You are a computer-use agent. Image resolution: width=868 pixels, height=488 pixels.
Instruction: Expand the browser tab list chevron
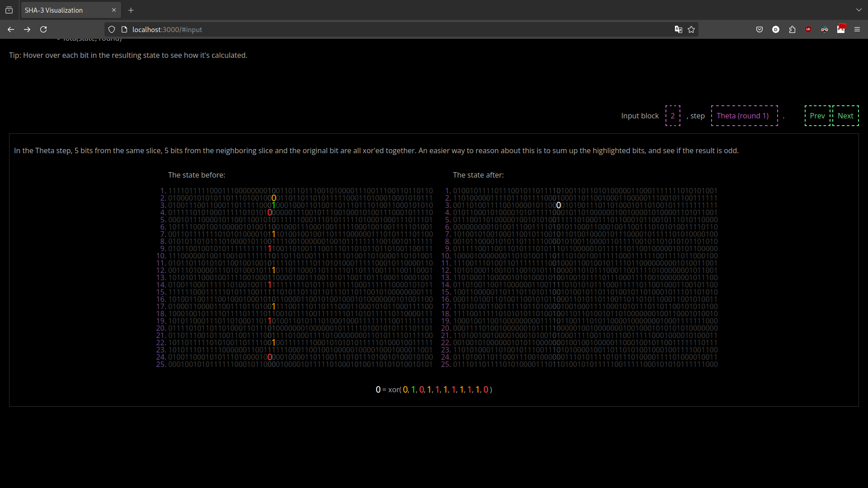tap(859, 9)
